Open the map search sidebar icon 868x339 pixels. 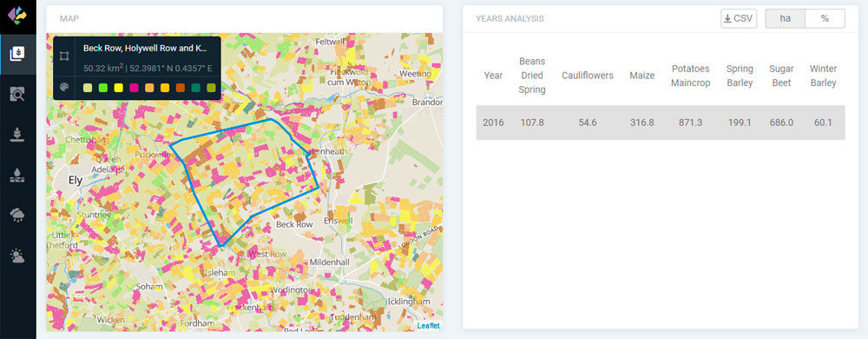point(17,94)
